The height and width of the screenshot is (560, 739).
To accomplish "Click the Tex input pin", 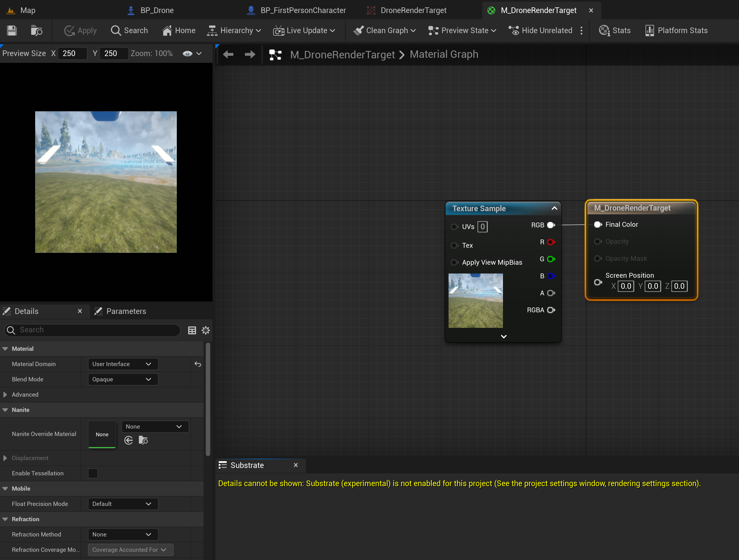I will pyautogui.click(x=454, y=245).
